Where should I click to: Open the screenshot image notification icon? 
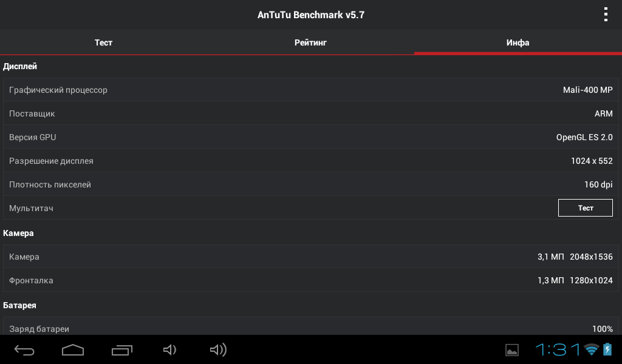click(x=511, y=350)
